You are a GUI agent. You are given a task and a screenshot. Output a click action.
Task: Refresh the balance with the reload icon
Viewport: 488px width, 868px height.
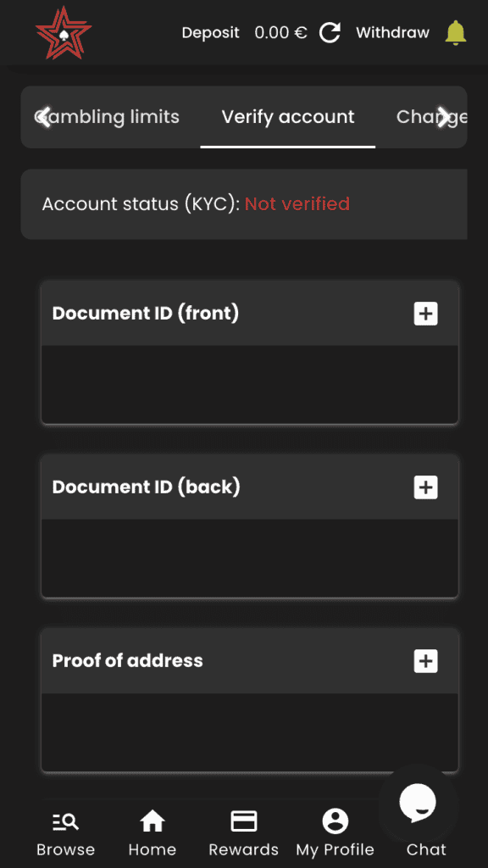330,33
